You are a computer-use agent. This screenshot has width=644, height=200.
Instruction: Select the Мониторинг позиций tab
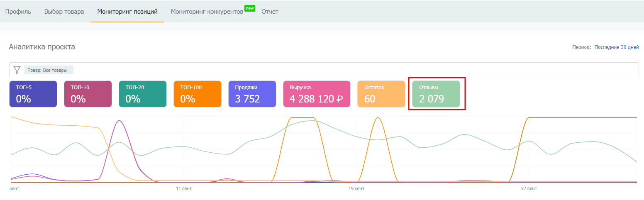click(127, 12)
